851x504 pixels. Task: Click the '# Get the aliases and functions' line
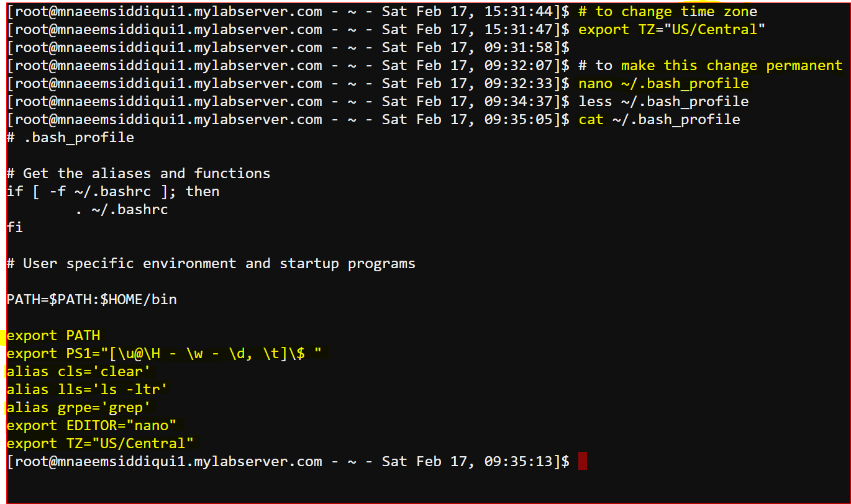pyautogui.click(x=139, y=173)
